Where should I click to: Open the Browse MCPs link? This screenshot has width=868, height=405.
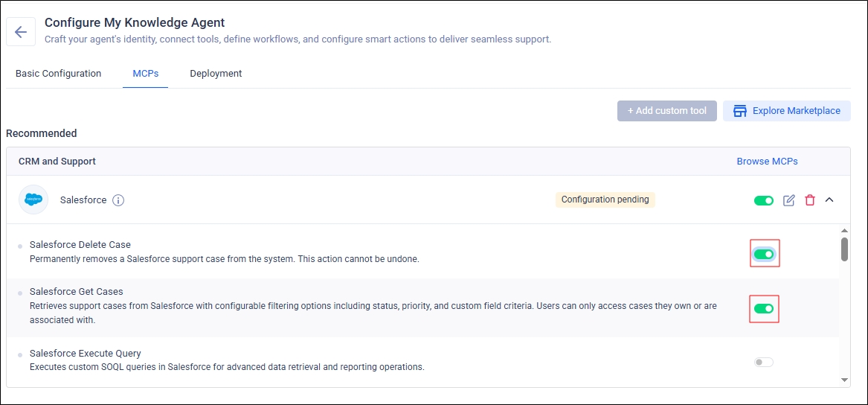(x=767, y=161)
